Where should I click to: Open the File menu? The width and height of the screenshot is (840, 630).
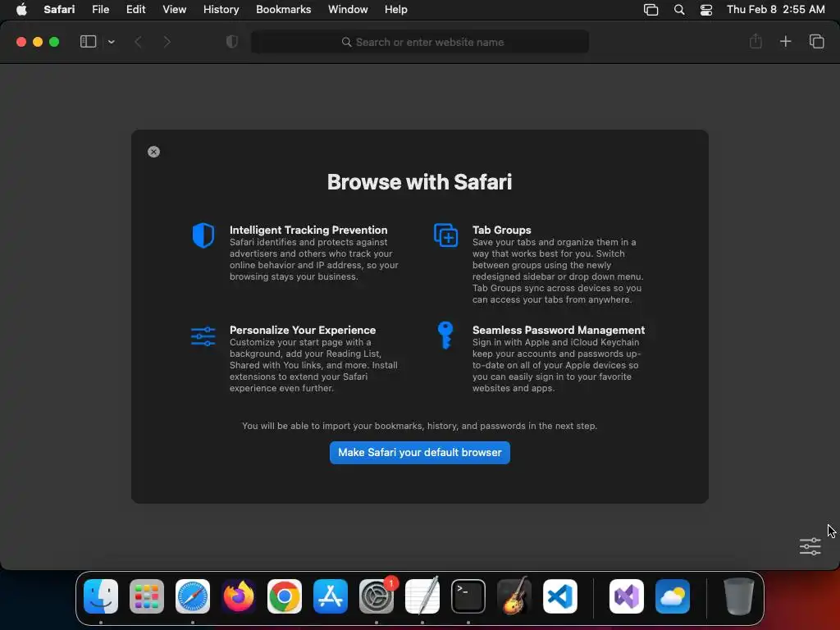[100, 9]
